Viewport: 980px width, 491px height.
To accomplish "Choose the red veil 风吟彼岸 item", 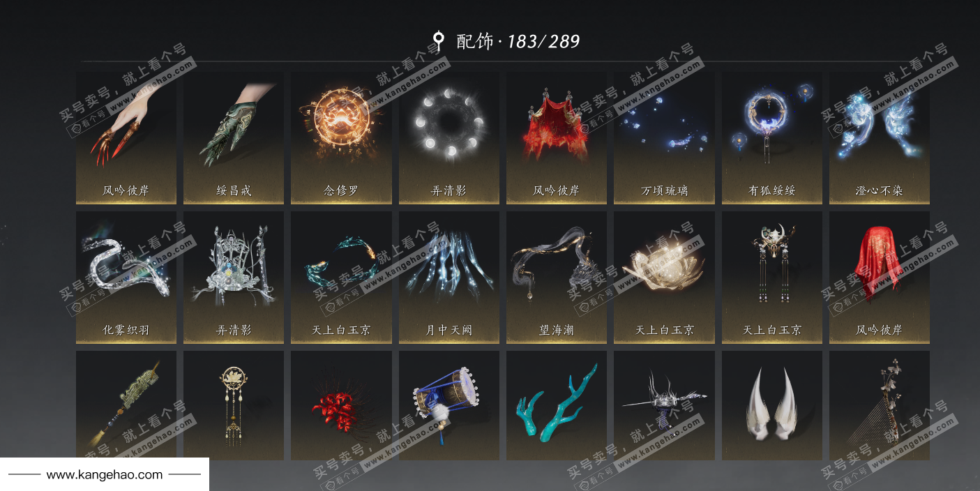I will pyautogui.click(x=880, y=278).
